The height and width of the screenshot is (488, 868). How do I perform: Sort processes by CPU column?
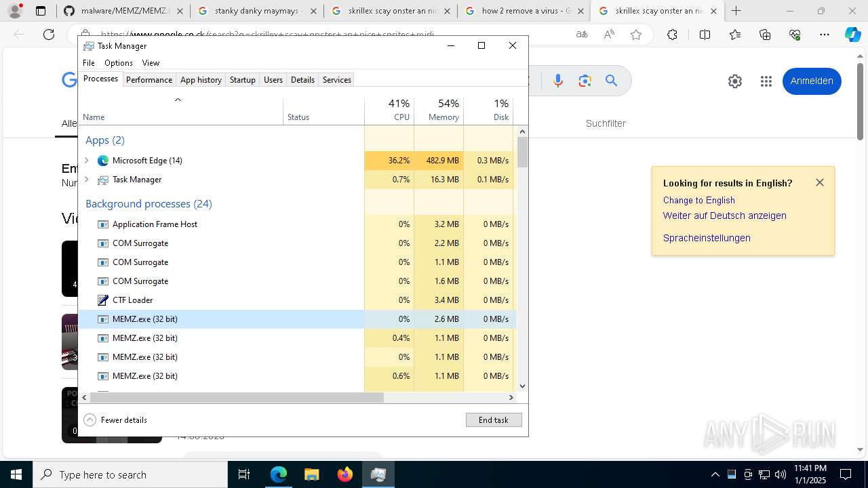(389, 110)
